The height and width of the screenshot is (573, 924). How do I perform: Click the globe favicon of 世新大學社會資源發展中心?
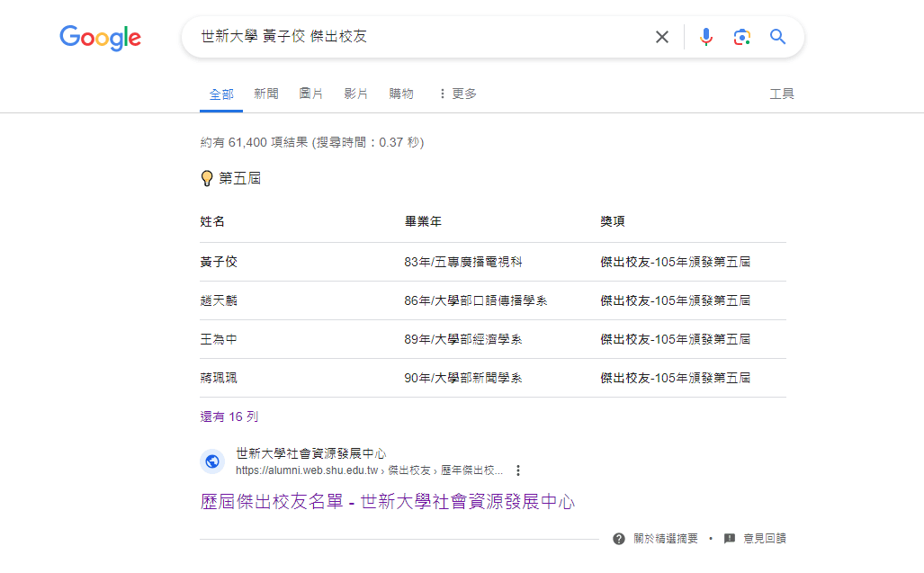[212, 461]
